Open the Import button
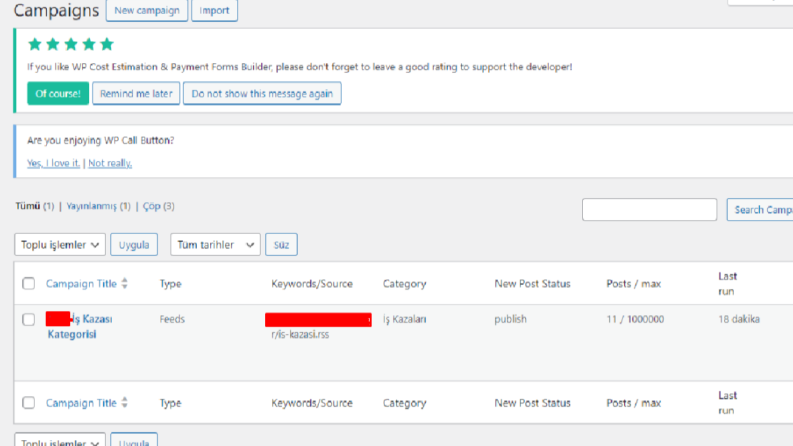 (x=214, y=10)
